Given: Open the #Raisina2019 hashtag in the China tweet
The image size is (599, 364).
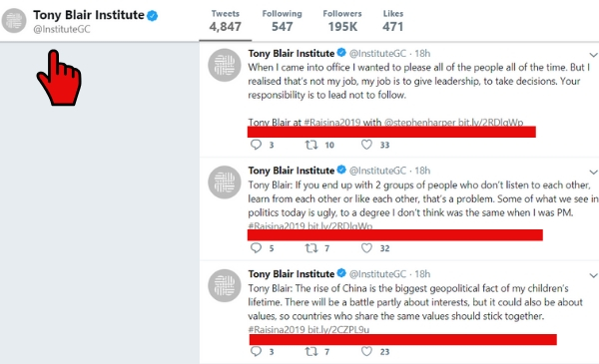Looking at the screenshot, I should pos(277,330).
